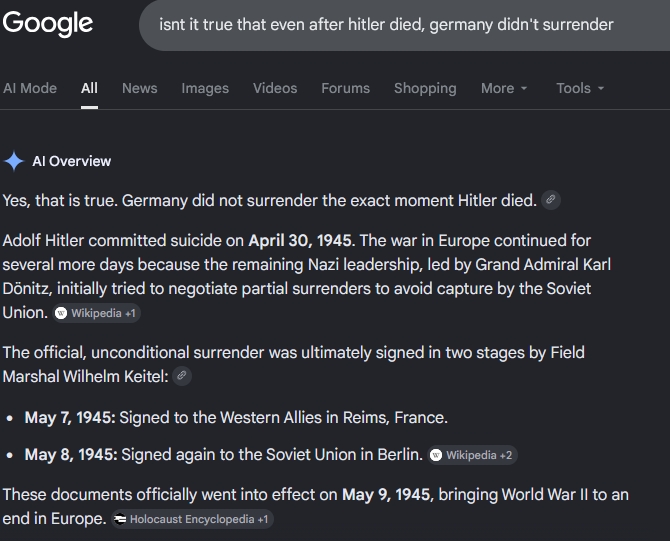Open the More search filters menu
The height and width of the screenshot is (541, 670).
[504, 88]
